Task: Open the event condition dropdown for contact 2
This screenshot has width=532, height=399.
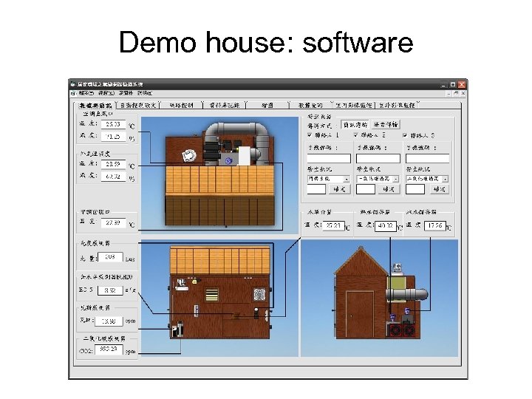Action: coord(395,179)
